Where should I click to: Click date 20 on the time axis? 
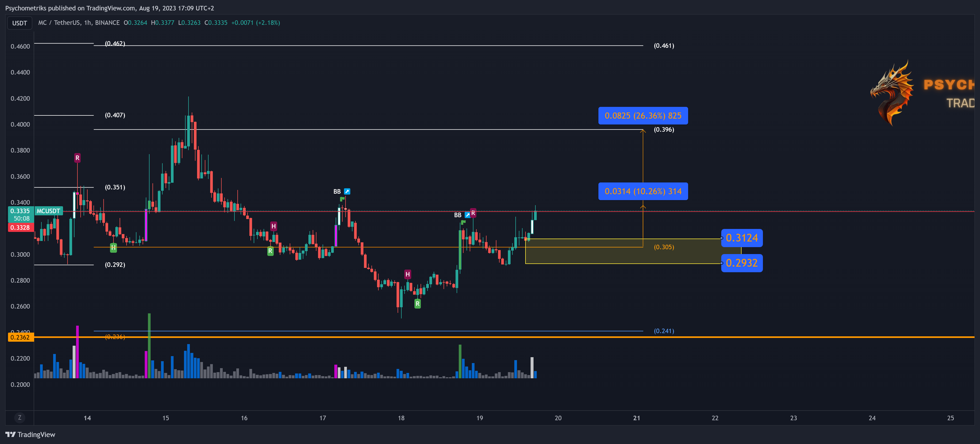point(558,418)
